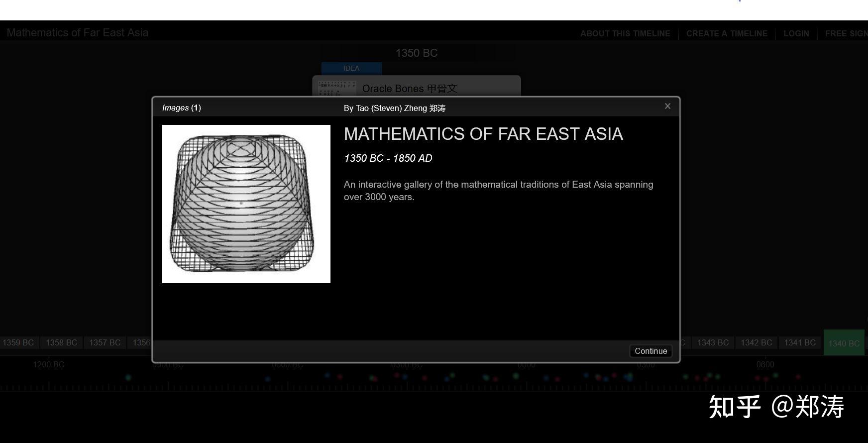Viewport: 868px width, 443px height.
Task: Open the Oracle Bones 甲骨文 event card
Action: click(416, 87)
